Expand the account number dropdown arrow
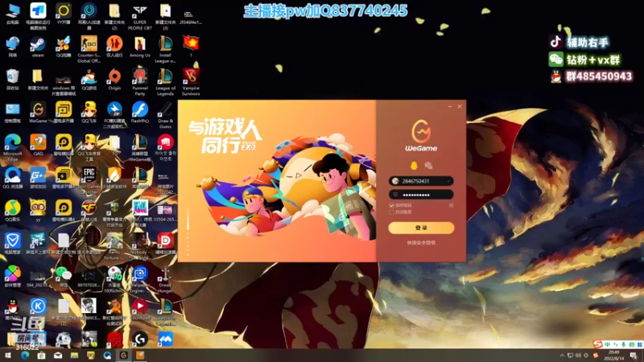Image resolution: width=644 pixels, height=362 pixels. point(448,181)
